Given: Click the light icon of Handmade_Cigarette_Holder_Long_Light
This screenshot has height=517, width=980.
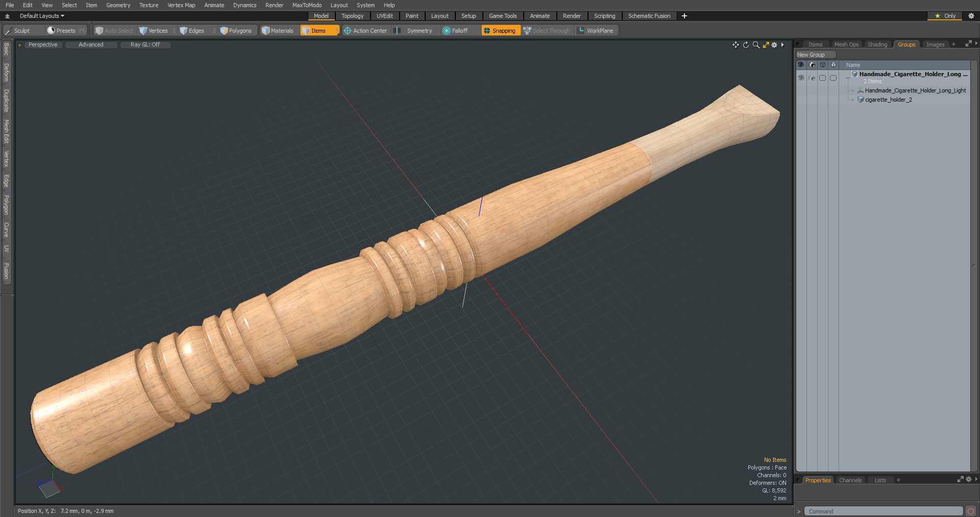Looking at the screenshot, I should coord(861,90).
